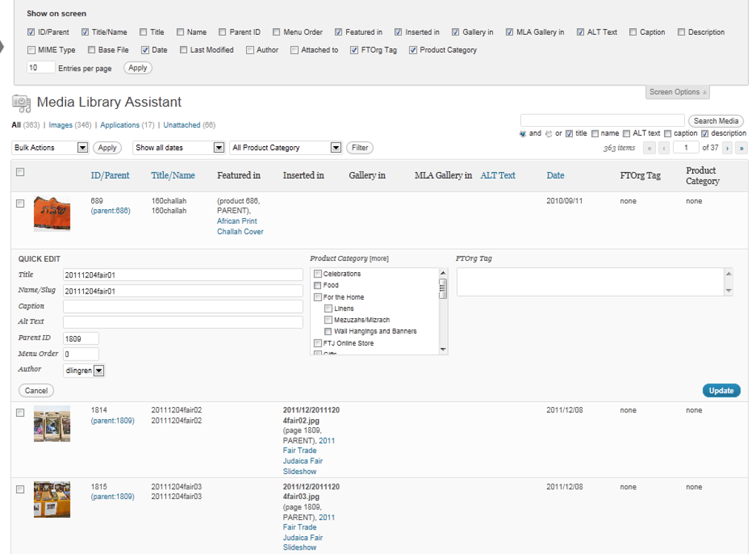
Task: Open the African Print Challah Cover link
Action: pos(236,225)
